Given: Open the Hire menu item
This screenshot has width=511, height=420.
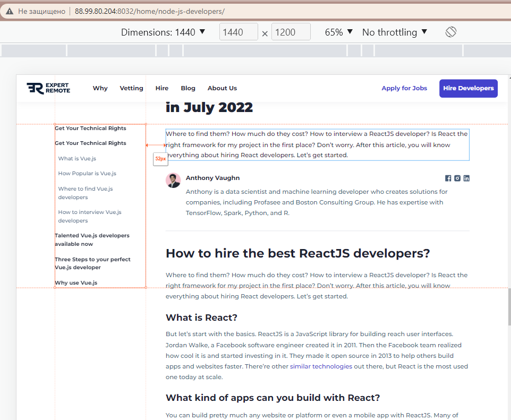Looking at the screenshot, I should (162, 88).
